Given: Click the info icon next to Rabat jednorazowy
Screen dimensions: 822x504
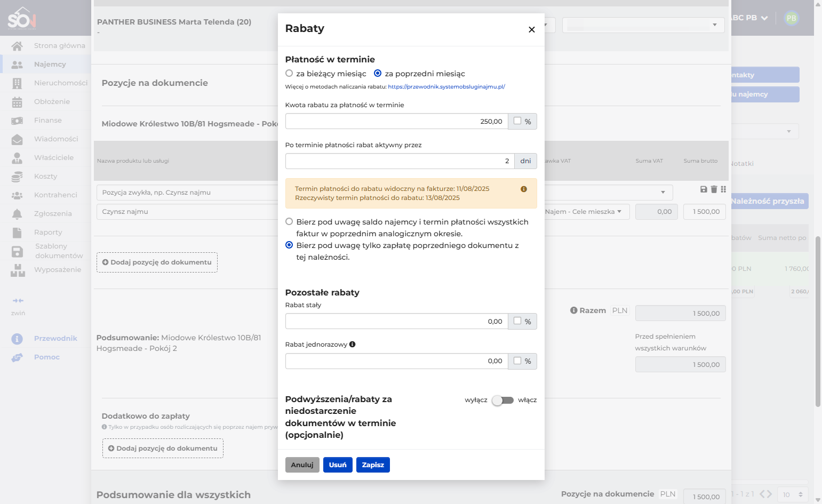Looking at the screenshot, I should (x=352, y=345).
